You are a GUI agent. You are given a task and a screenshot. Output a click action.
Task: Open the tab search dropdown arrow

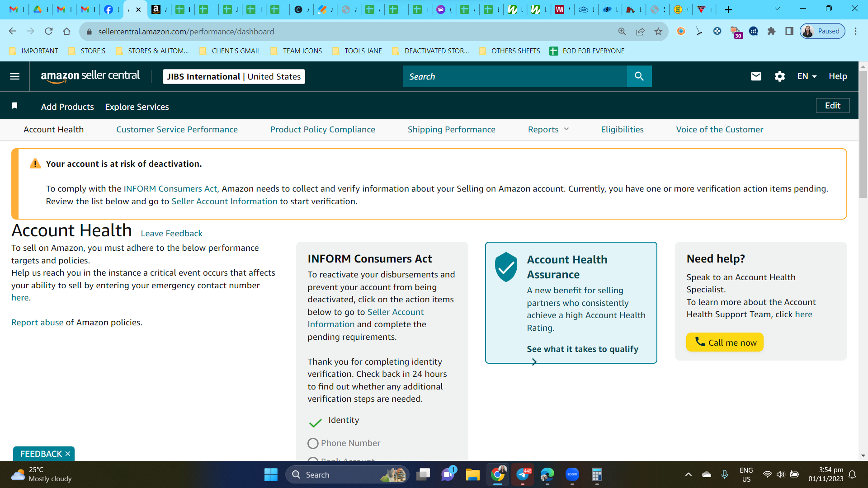pos(777,9)
